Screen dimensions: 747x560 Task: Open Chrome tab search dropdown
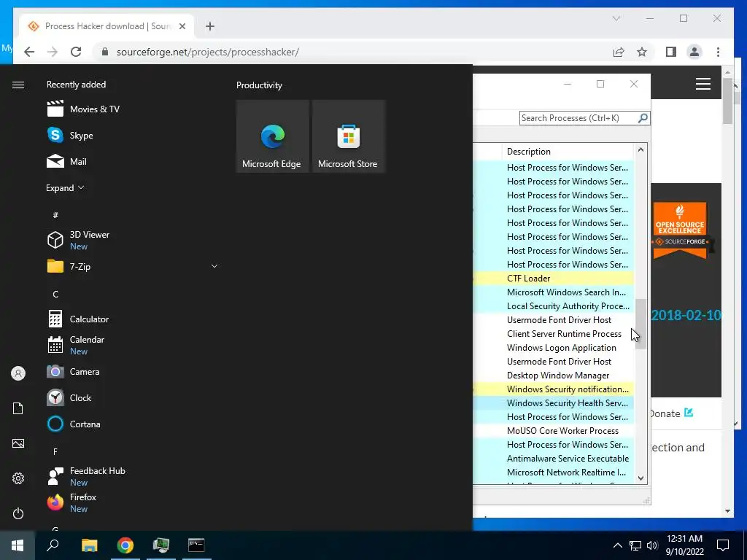[616, 18]
